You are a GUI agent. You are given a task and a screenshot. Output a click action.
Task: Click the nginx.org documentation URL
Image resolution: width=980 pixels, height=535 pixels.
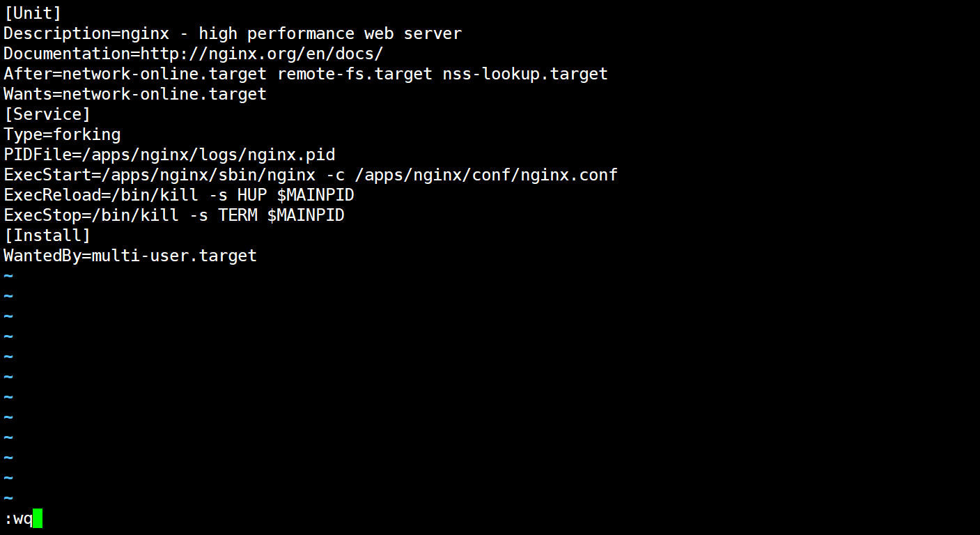(262, 54)
